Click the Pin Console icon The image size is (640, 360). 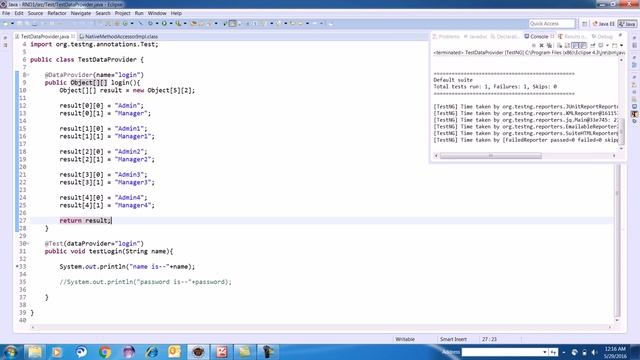pos(593,46)
